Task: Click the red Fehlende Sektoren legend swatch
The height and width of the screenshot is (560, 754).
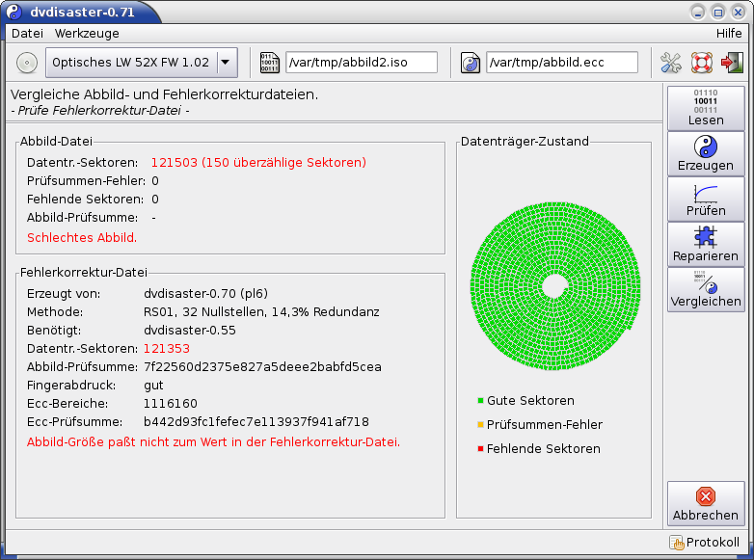Action: point(480,448)
